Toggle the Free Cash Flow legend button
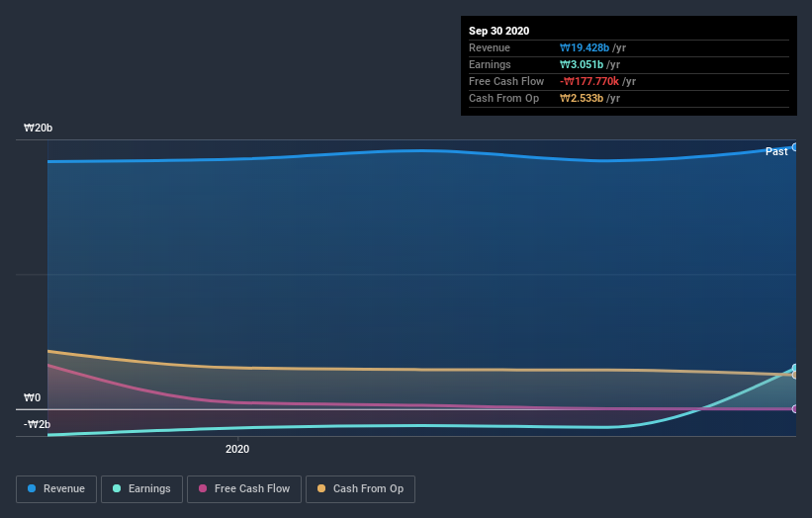The width and height of the screenshot is (812, 518). click(244, 489)
